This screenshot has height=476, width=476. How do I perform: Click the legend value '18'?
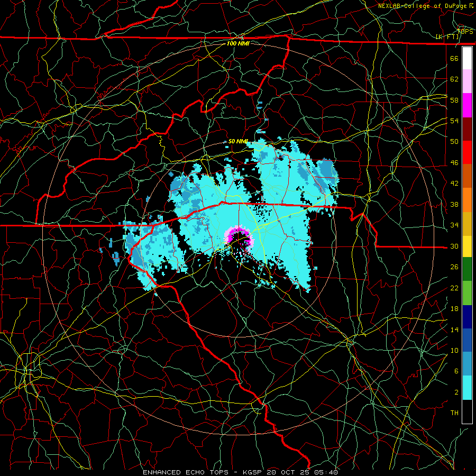tap(454, 309)
